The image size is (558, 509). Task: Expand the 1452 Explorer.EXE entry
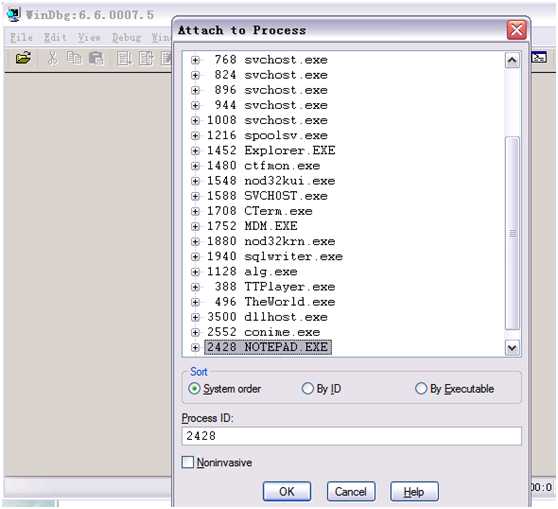click(x=195, y=151)
